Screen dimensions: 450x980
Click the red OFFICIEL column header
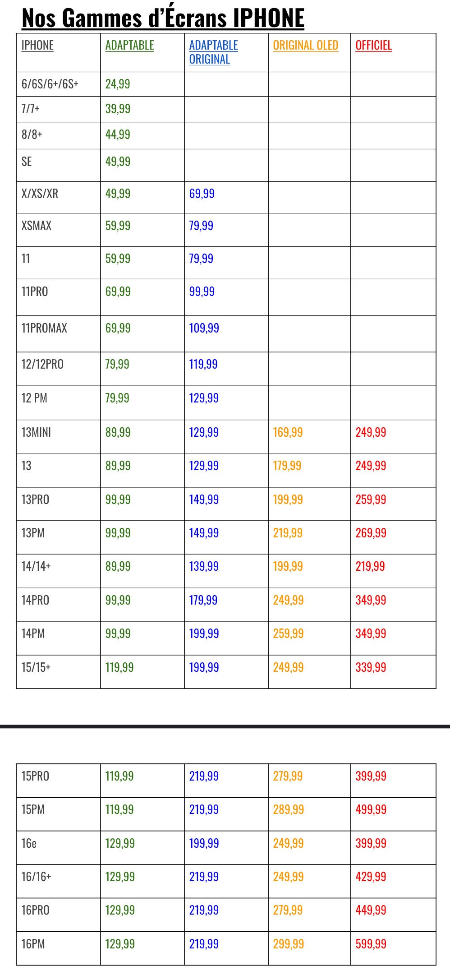click(x=373, y=45)
